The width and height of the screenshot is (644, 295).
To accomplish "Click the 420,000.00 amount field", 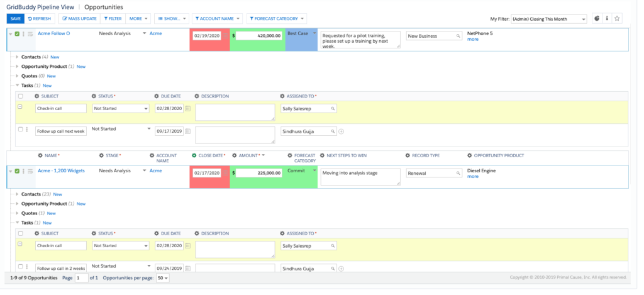I will 258,36.
